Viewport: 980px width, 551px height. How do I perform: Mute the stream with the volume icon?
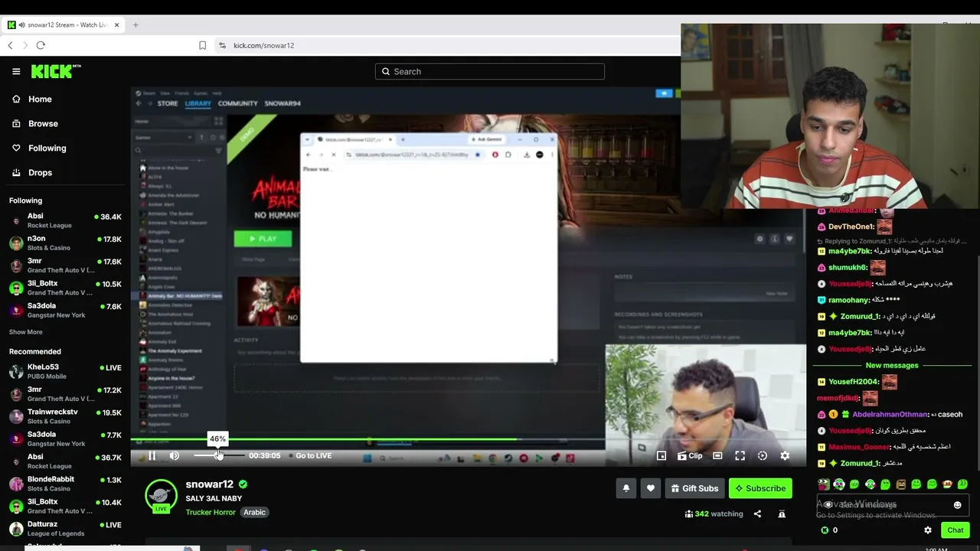coord(175,456)
